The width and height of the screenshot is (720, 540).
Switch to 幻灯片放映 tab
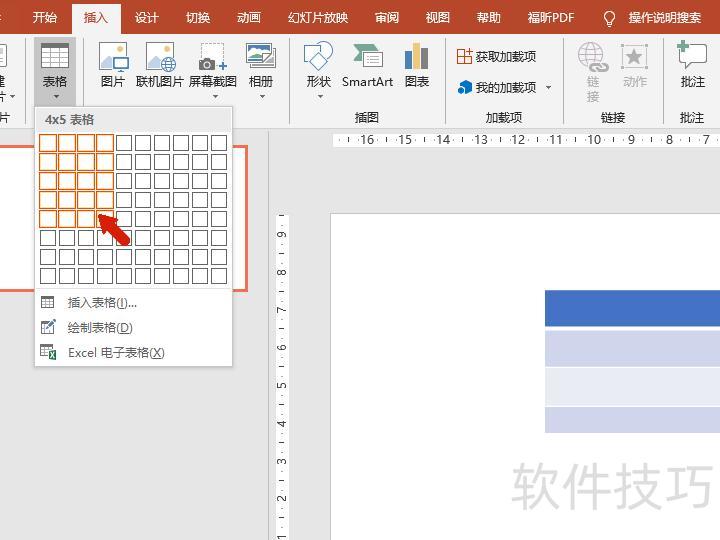pos(318,17)
